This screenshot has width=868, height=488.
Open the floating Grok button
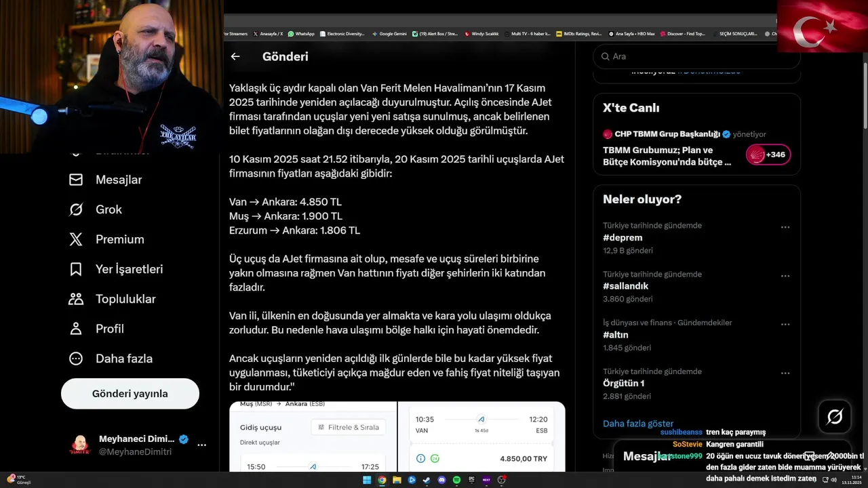pyautogui.click(x=835, y=417)
